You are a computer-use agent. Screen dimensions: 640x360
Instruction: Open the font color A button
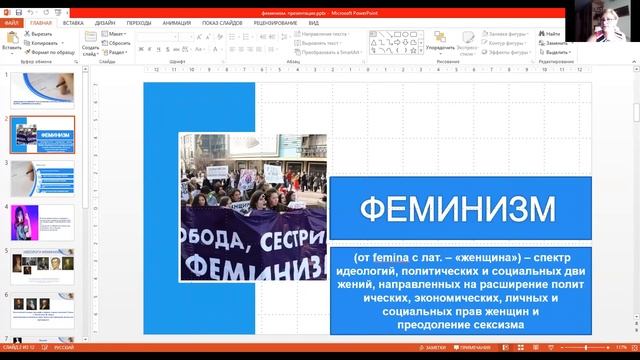[215, 49]
